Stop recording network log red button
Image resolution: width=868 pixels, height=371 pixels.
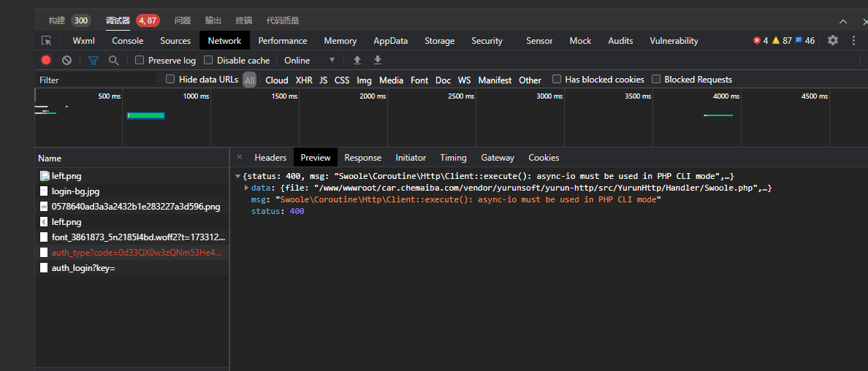[46, 61]
